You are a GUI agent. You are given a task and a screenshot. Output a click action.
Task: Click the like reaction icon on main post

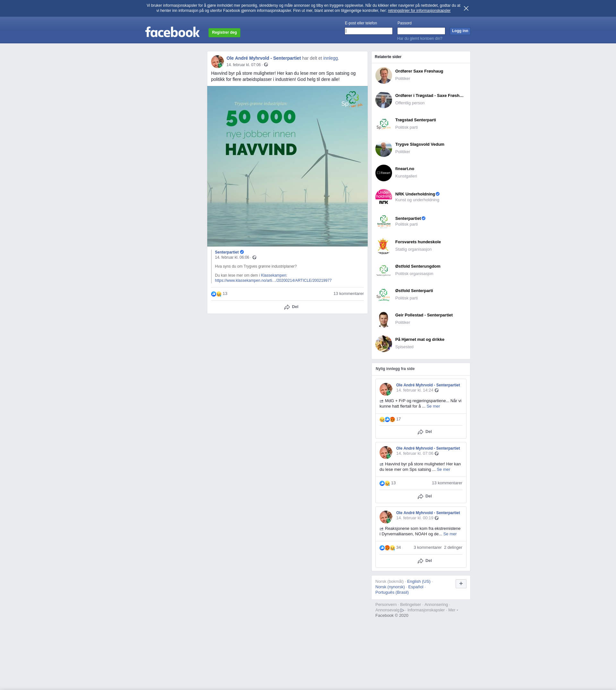(x=213, y=294)
